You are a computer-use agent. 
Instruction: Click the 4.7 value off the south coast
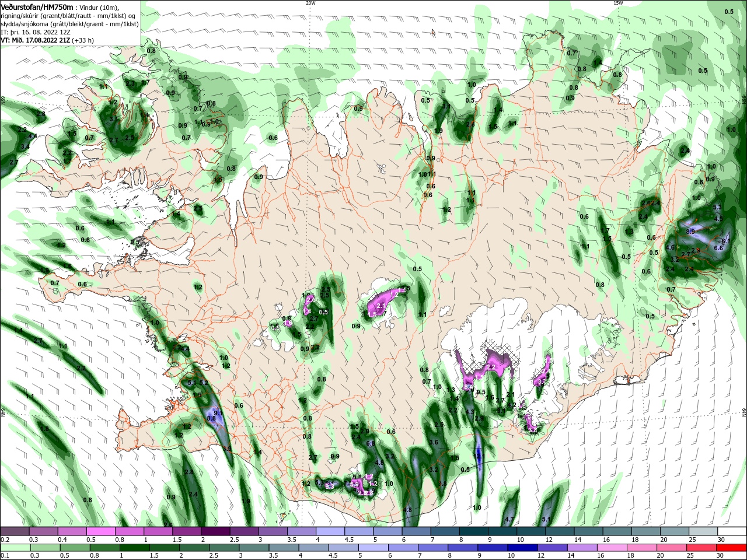click(509, 519)
